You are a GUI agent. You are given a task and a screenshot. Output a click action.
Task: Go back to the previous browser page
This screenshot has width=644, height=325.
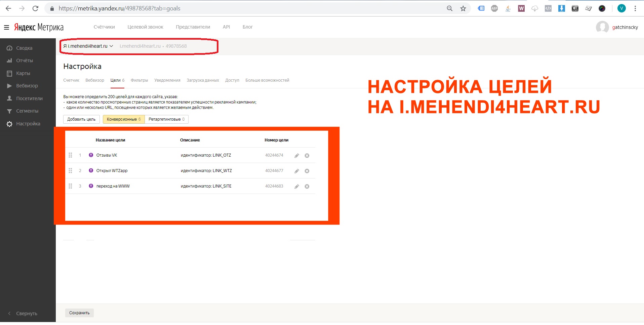click(x=8, y=8)
